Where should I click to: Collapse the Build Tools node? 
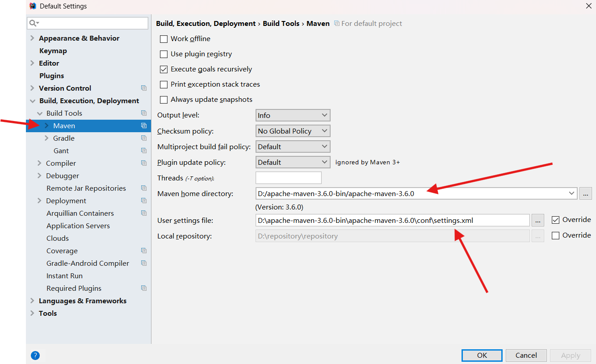click(x=40, y=113)
